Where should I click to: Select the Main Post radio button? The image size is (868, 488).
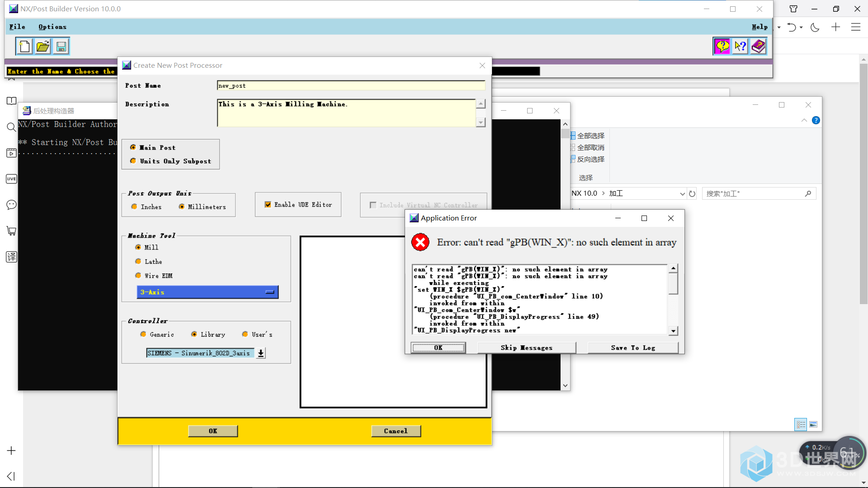(133, 147)
